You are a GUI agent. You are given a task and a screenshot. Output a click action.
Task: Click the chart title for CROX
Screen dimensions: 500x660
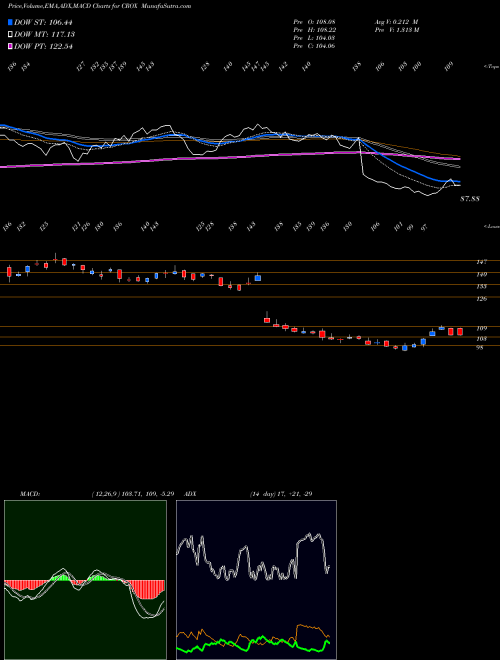tap(99, 6)
